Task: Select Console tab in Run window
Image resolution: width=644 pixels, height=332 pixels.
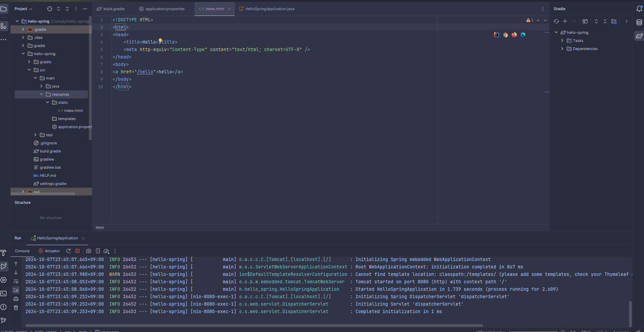Action: [22, 251]
